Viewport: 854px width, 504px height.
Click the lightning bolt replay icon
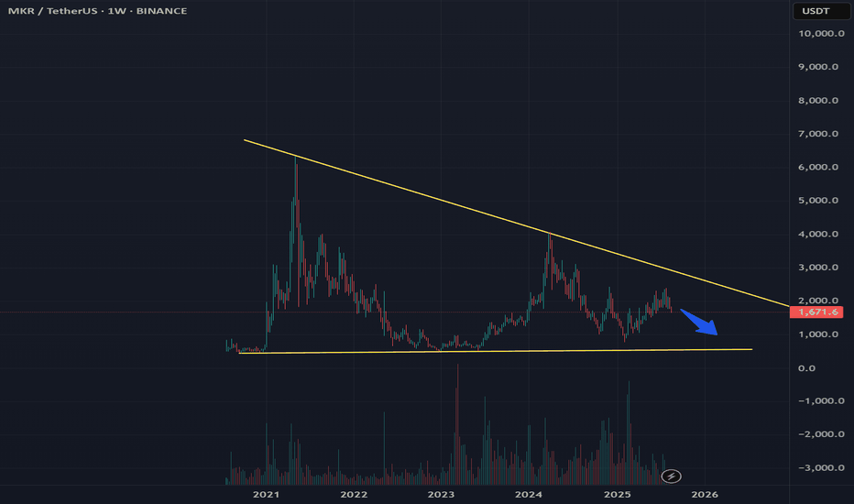point(671,477)
